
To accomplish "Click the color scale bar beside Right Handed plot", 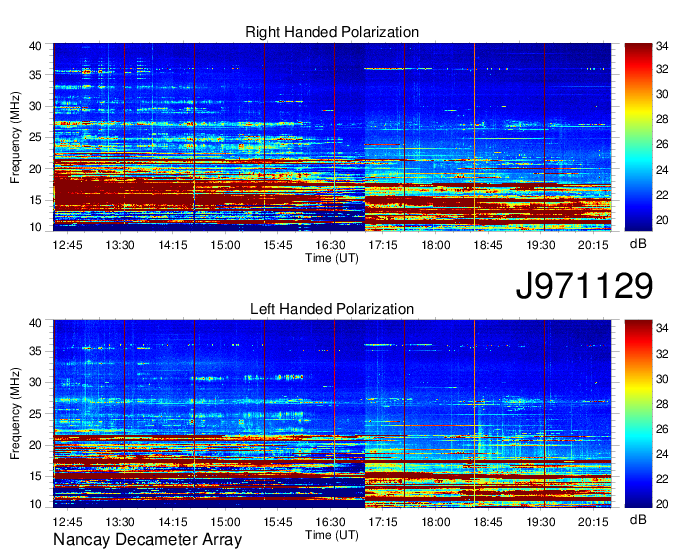I will [638, 137].
